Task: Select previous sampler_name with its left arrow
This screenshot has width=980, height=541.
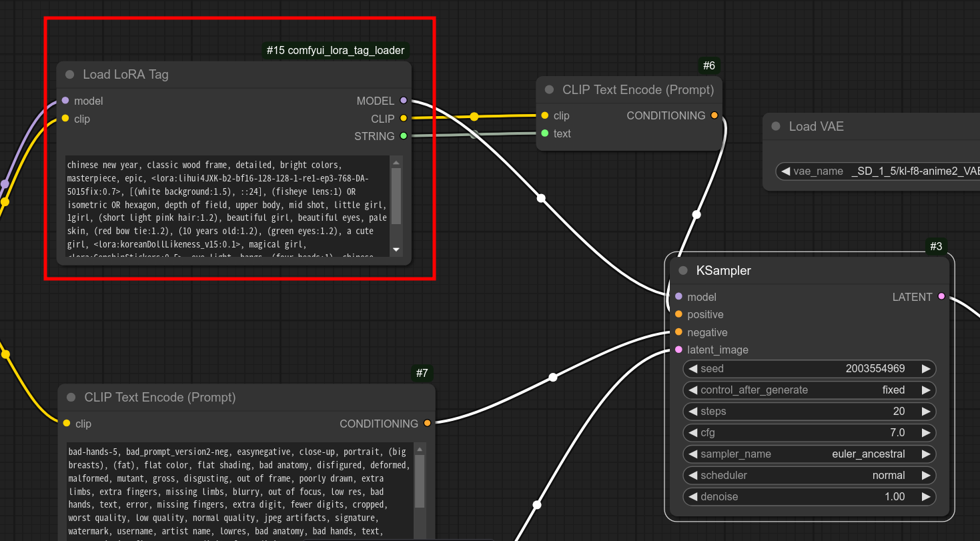Action: pos(692,454)
